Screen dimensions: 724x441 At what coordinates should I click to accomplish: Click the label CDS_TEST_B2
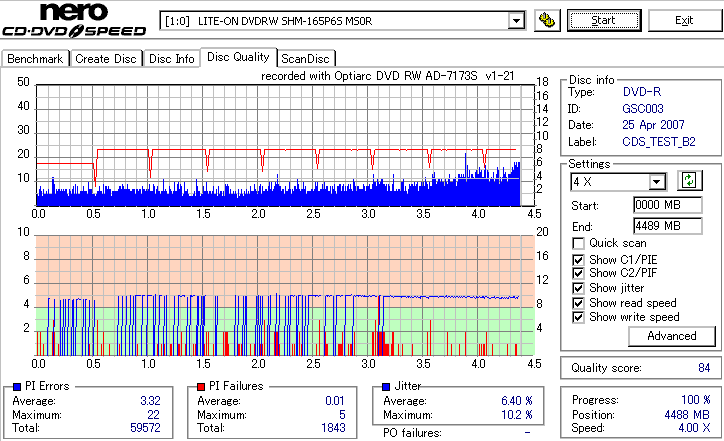coord(659,142)
